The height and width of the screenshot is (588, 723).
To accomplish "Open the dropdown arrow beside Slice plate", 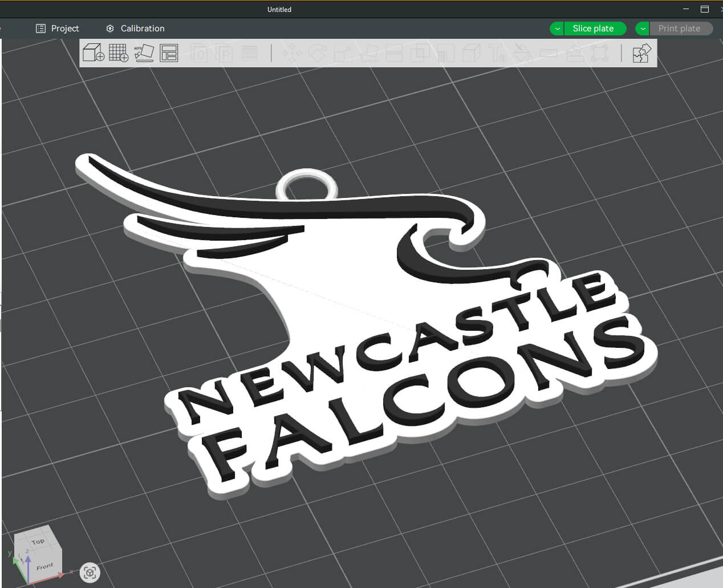I will (x=557, y=29).
